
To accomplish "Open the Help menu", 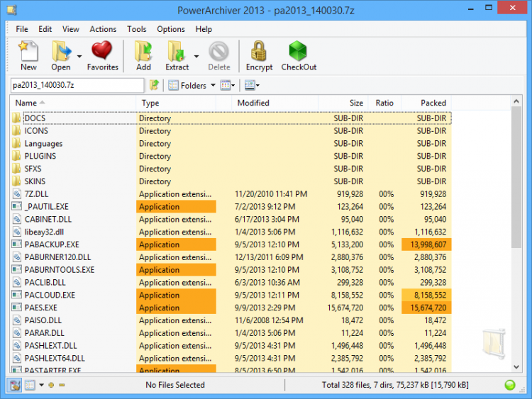I will [x=204, y=29].
